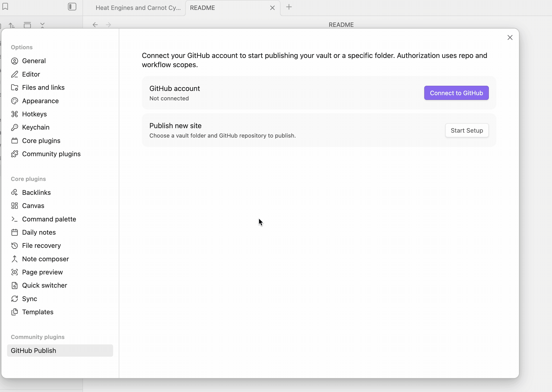Click the 'Publish new site' heading
Screen dimensions: 552x392
[175, 126]
